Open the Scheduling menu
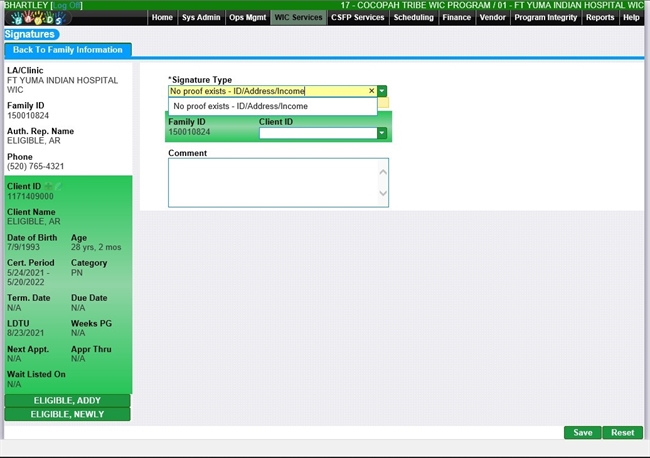Screen dimensions: 650x458 click(414, 18)
